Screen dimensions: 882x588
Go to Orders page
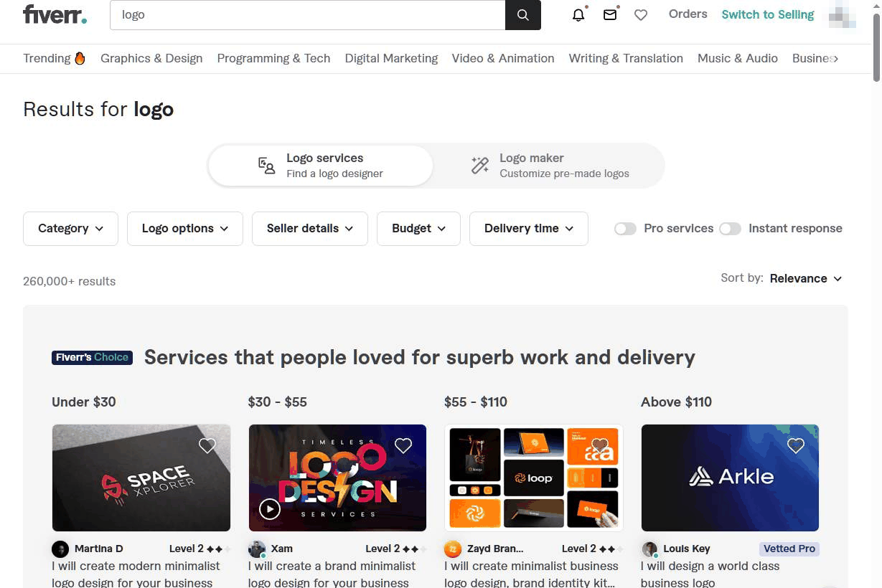tap(688, 14)
